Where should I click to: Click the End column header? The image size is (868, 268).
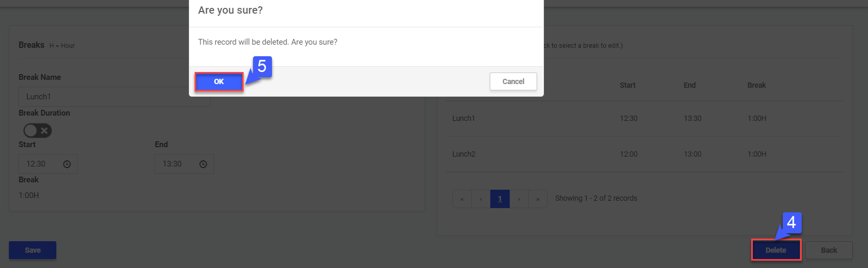pos(689,85)
